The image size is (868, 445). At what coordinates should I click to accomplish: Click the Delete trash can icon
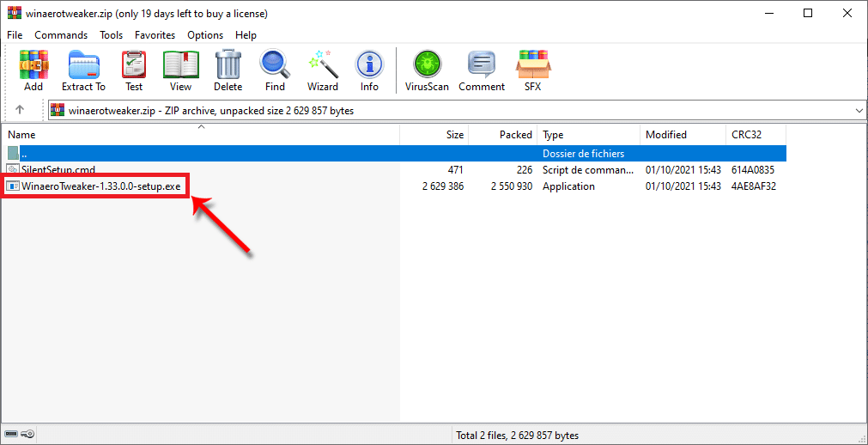228,71
